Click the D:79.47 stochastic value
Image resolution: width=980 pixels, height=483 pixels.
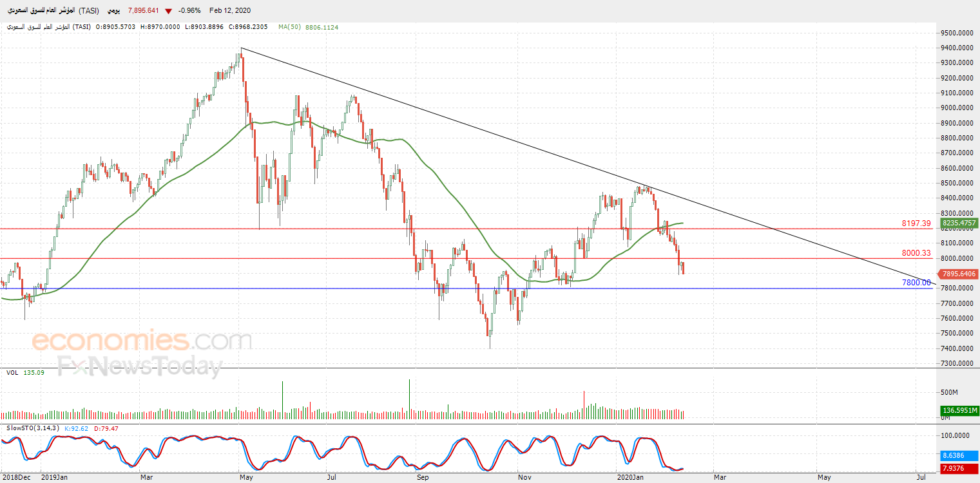tap(106, 428)
